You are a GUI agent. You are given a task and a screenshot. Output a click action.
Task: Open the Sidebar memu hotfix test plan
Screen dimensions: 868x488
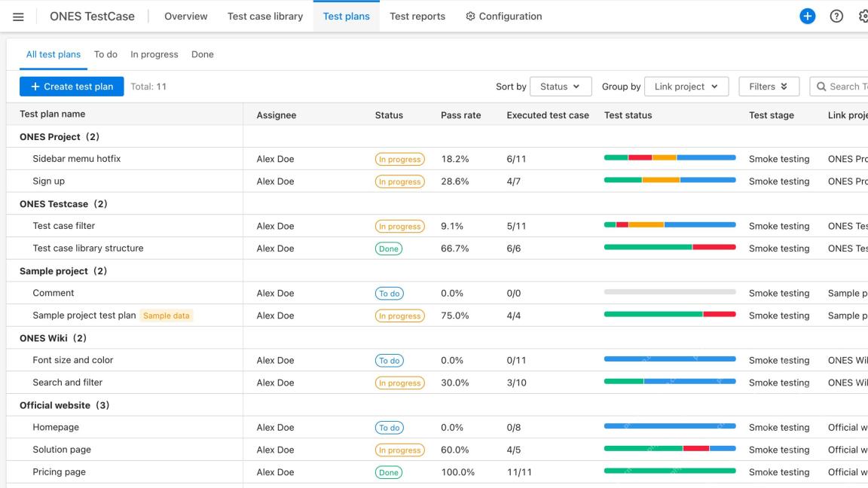[x=76, y=159]
